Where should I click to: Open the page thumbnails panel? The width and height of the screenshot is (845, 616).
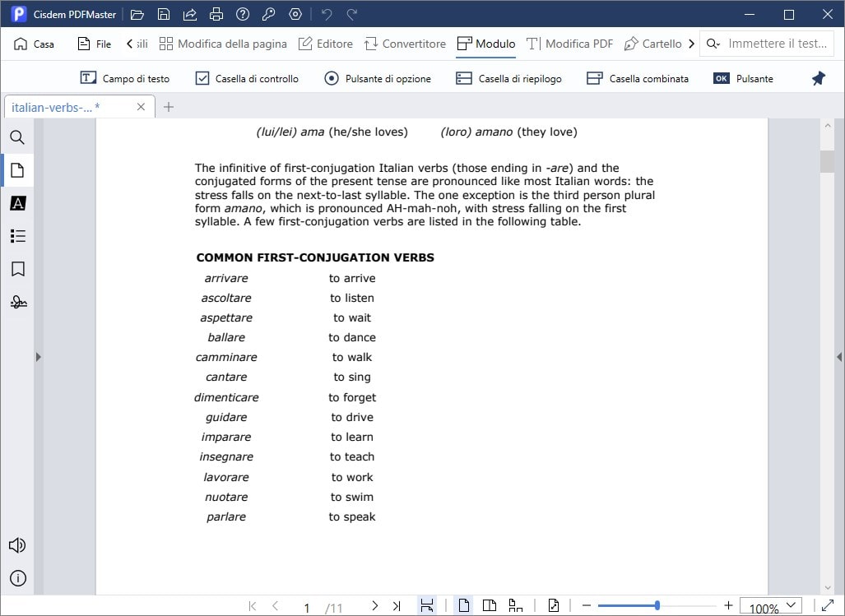coord(17,170)
